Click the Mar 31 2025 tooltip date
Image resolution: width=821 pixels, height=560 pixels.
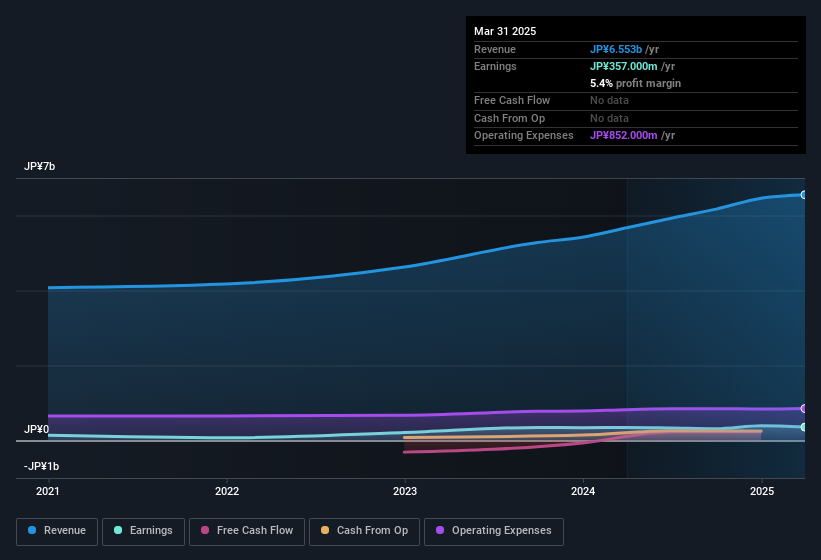coord(505,31)
